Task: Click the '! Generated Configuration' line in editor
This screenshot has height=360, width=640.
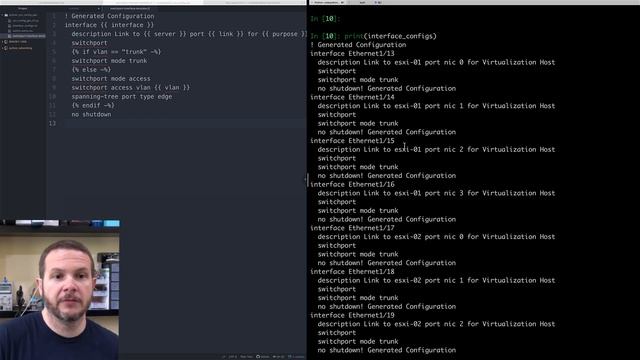Action: (109, 16)
